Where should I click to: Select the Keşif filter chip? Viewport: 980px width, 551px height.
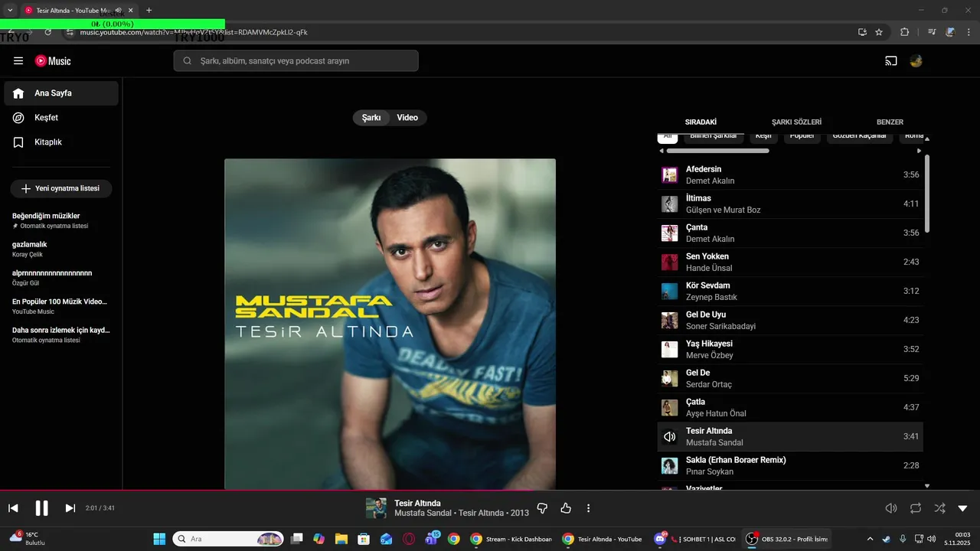pos(763,137)
